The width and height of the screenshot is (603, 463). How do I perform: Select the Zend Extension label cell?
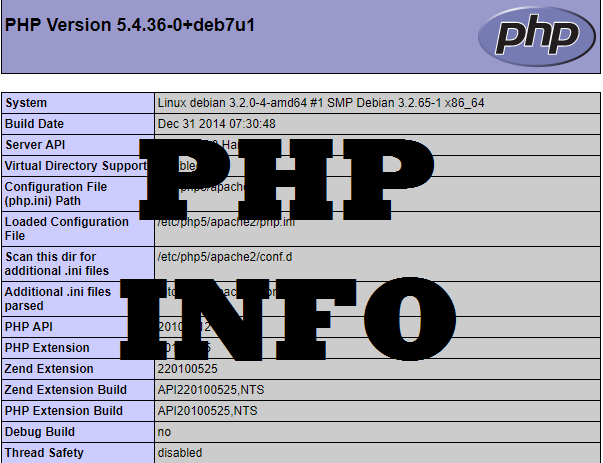coord(78,369)
